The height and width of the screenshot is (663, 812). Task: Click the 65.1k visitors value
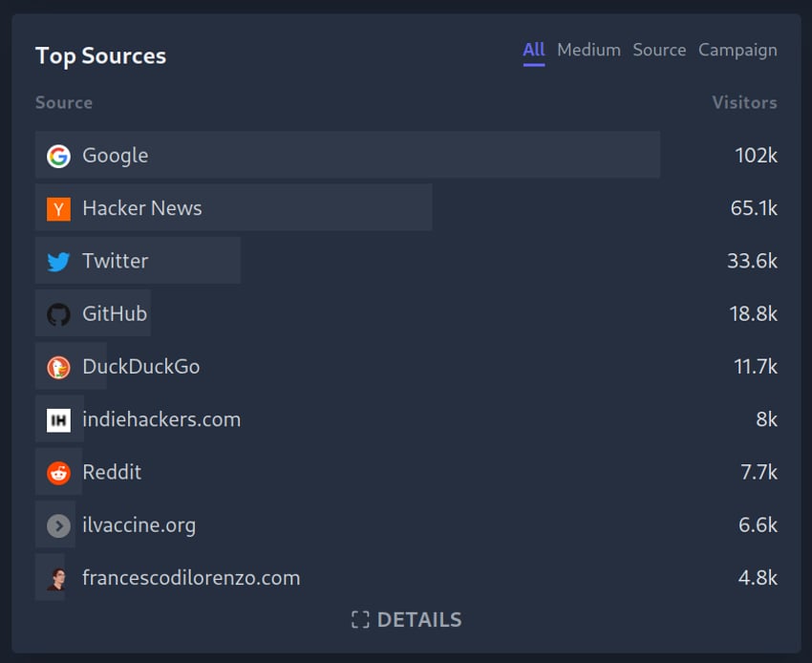coord(754,208)
